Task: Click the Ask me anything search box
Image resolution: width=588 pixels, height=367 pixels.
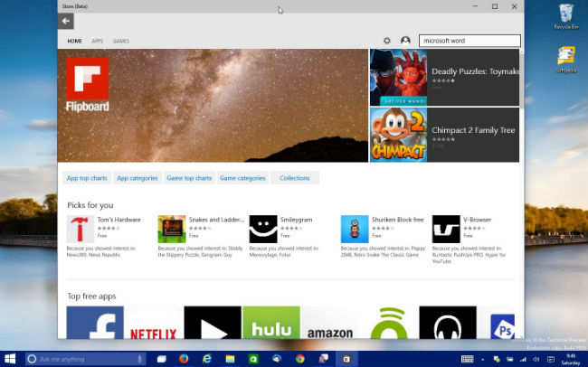Action: coord(86,359)
